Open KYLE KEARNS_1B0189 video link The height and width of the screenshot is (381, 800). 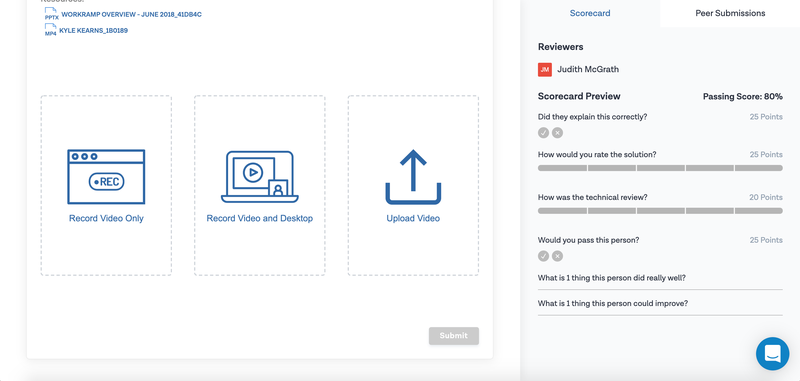tap(93, 30)
